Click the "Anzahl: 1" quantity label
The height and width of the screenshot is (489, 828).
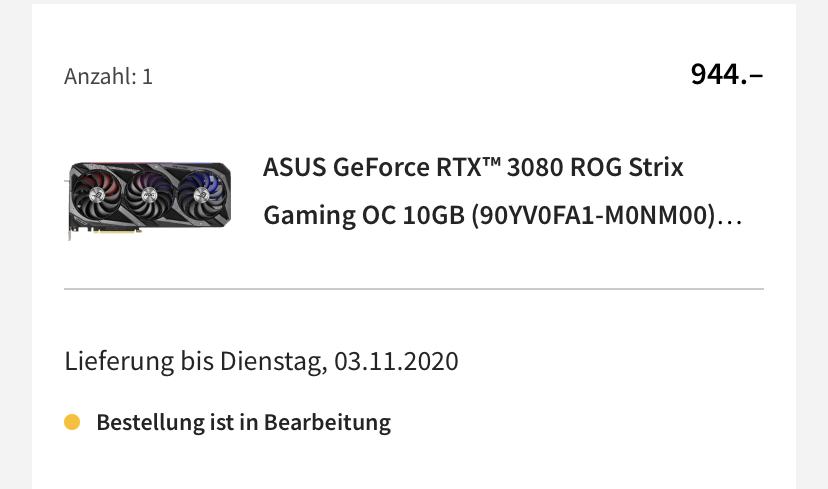click(x=108, y=76)
